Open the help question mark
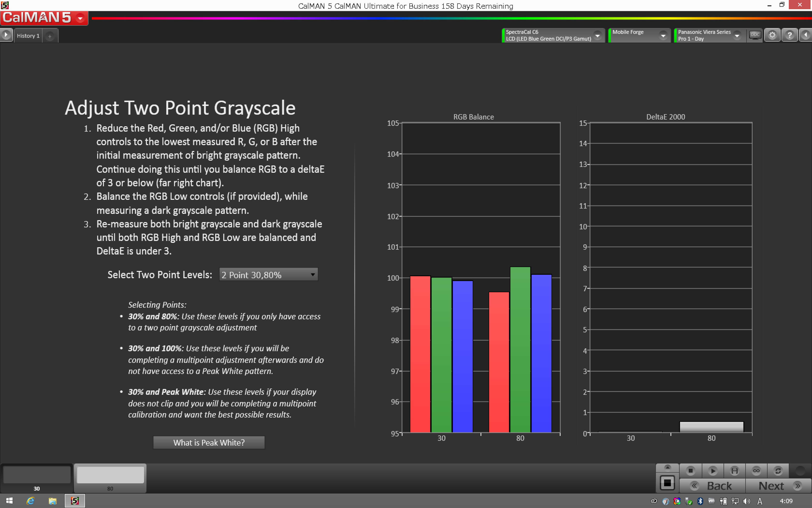Viewport: 812px width, 508px height. tap(790, 35)
